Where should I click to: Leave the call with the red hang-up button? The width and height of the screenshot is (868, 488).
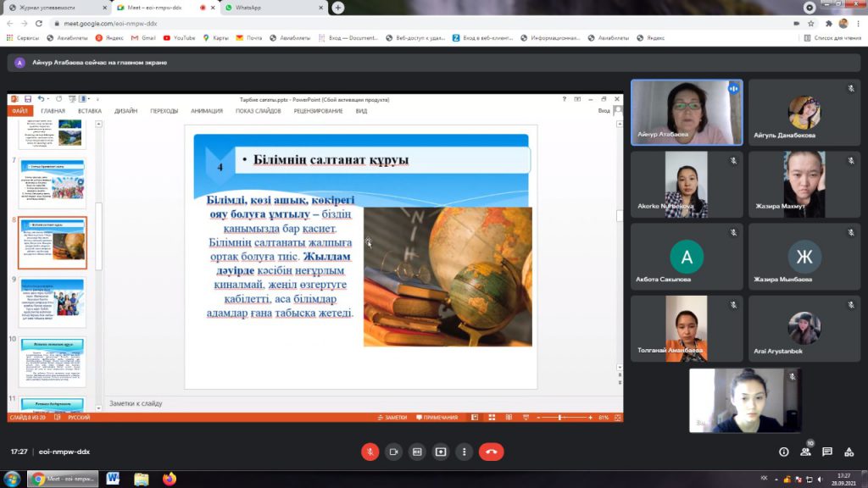(491, 452)
